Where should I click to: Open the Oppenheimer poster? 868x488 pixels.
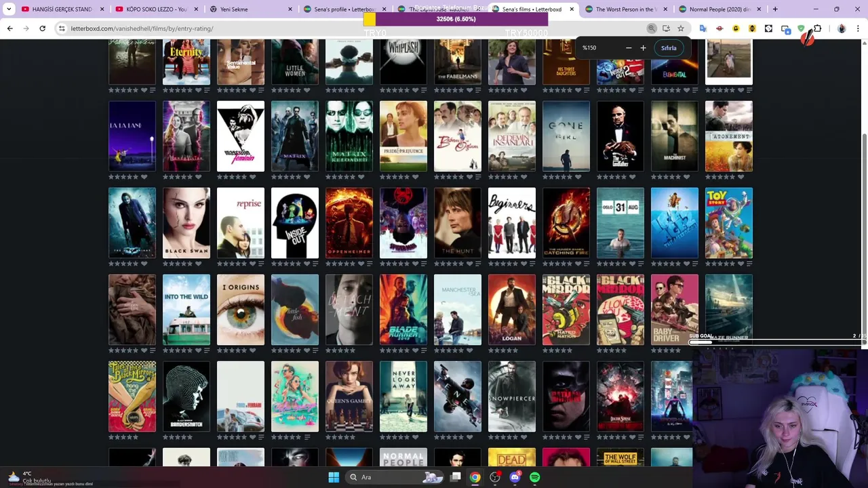click(x=349, y=223)
